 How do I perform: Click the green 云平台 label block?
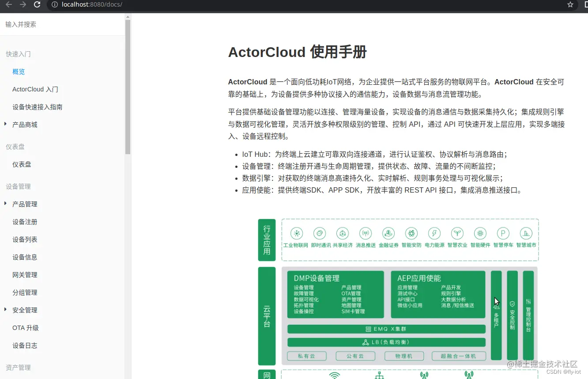tap(267, 316)
